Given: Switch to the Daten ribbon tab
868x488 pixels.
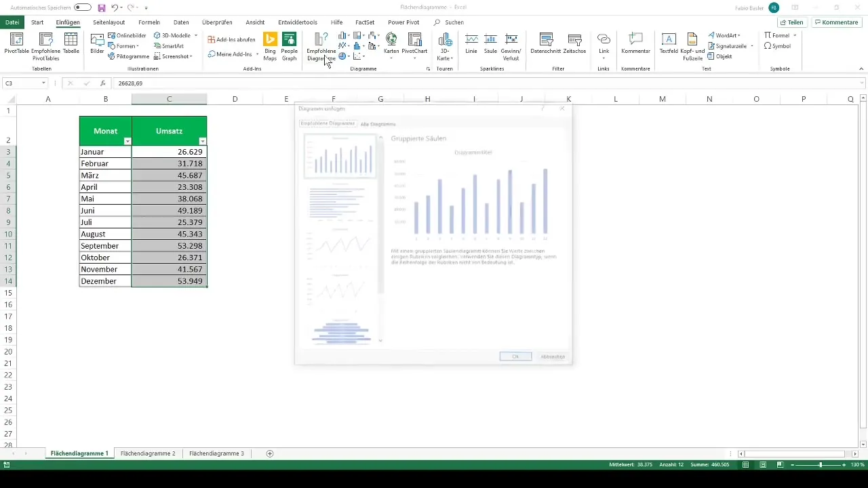Looking at the screenshot, I should tap(181, 22).
